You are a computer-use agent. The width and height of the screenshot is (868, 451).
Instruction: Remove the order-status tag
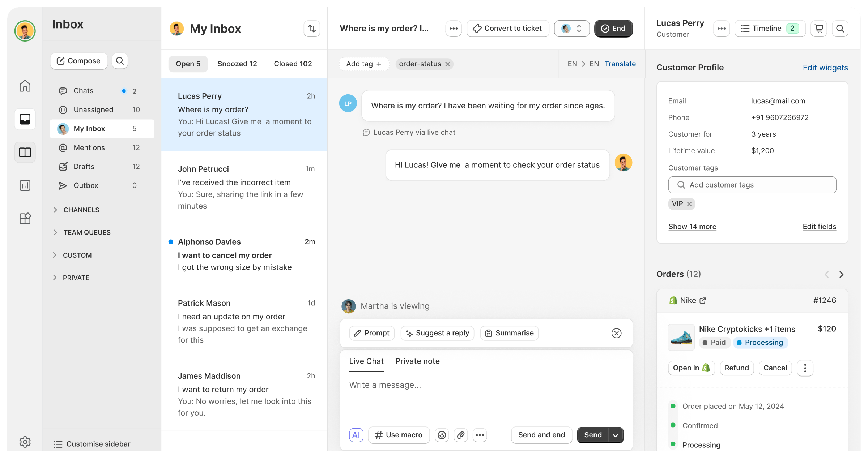(448, 64)
